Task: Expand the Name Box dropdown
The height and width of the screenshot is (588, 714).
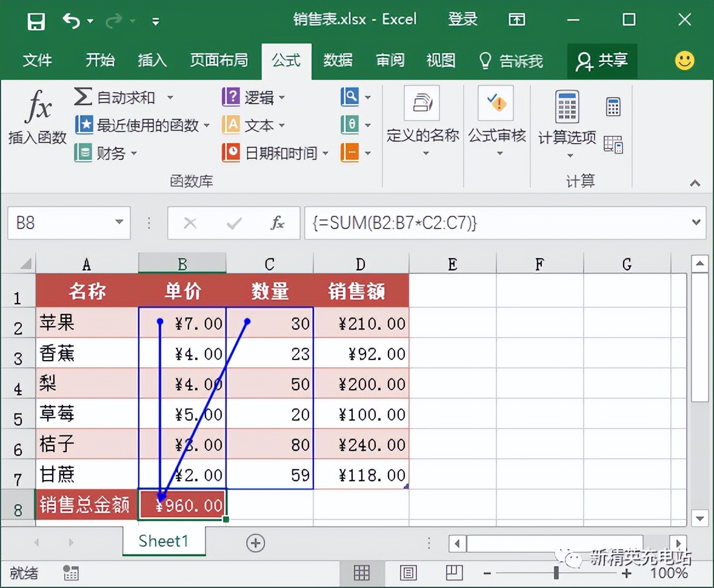Action: 118,223
